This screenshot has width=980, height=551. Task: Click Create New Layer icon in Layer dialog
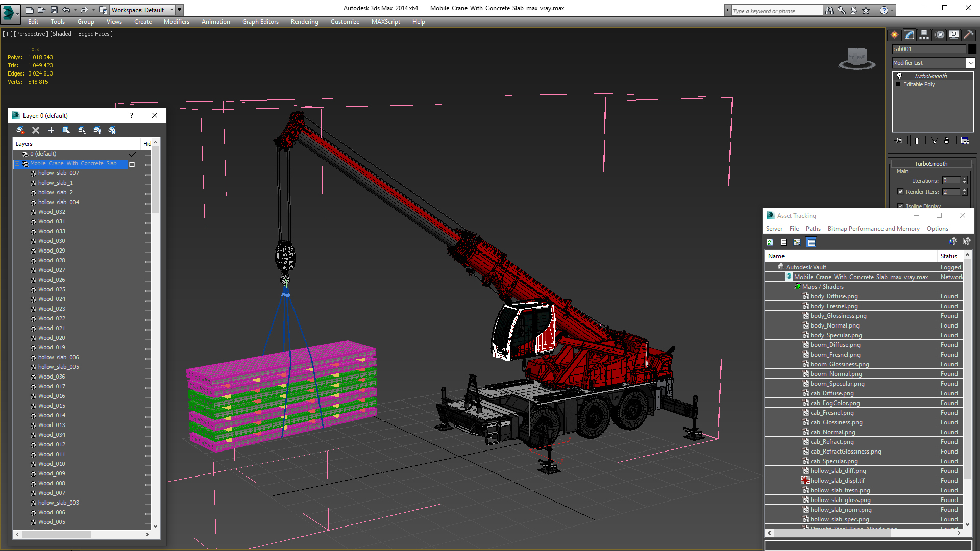point(20,130)
